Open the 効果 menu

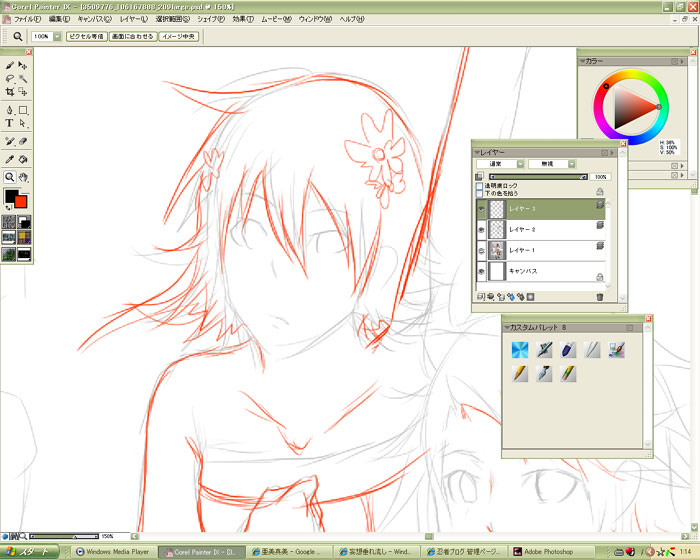tap(243, 19)
